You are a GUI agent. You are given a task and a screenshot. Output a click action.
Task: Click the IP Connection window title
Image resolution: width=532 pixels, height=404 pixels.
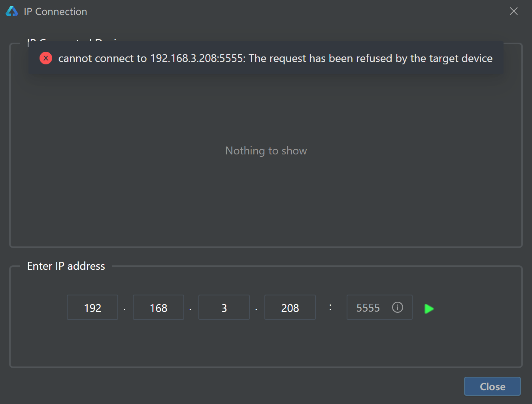(55, 11)
